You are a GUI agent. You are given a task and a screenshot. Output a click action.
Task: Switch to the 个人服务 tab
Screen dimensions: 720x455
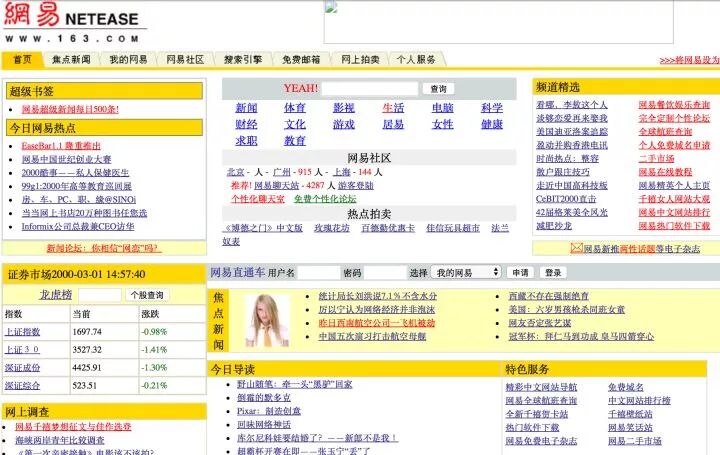[416, 60]
